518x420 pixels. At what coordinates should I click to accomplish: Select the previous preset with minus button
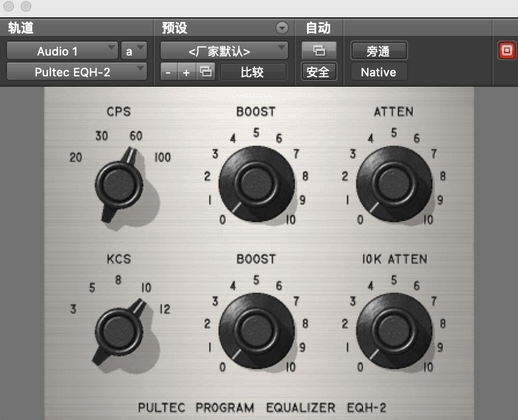pos(168,71)
